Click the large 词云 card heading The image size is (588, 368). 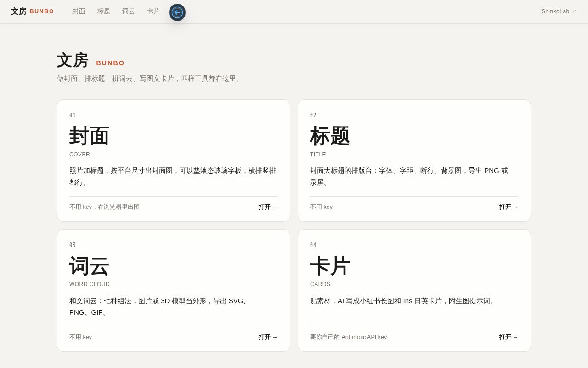coord(90,266)
